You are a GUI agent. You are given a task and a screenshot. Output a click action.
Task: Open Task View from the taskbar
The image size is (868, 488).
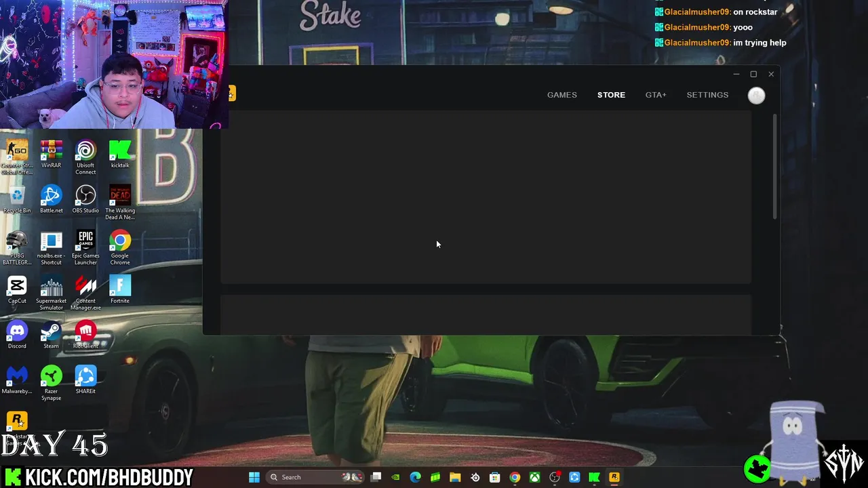pyautogui.click(x=376, y=477)
